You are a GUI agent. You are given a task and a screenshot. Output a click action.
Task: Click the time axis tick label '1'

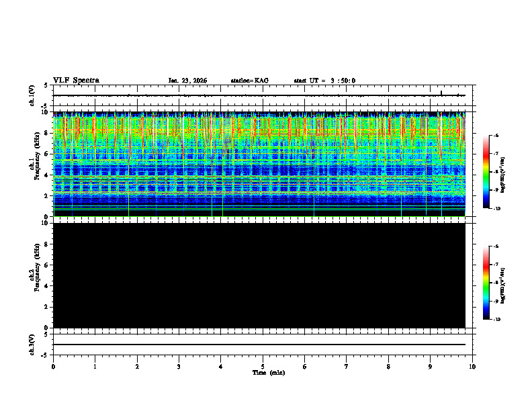tap(95, 367)
